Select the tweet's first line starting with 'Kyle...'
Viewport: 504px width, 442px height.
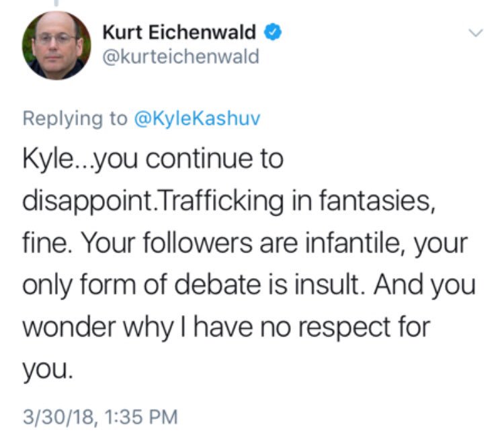(x=153, y=160)
